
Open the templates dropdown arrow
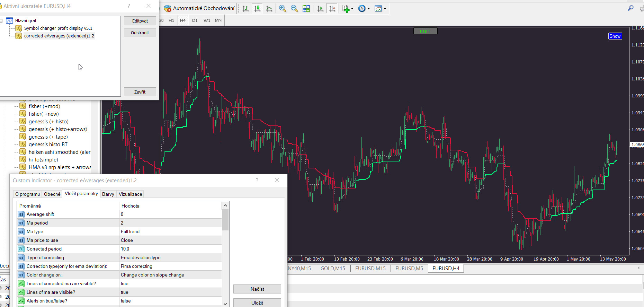(385, 9)
